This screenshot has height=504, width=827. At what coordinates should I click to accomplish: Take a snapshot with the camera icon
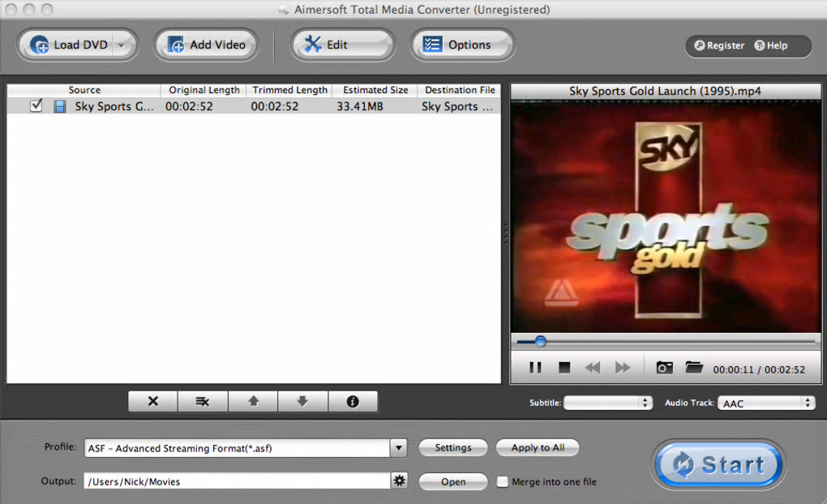click(665, 367)
